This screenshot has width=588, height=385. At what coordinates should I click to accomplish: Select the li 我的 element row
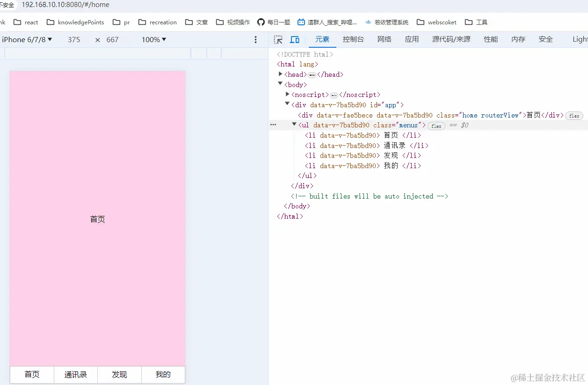pos(363,166)
